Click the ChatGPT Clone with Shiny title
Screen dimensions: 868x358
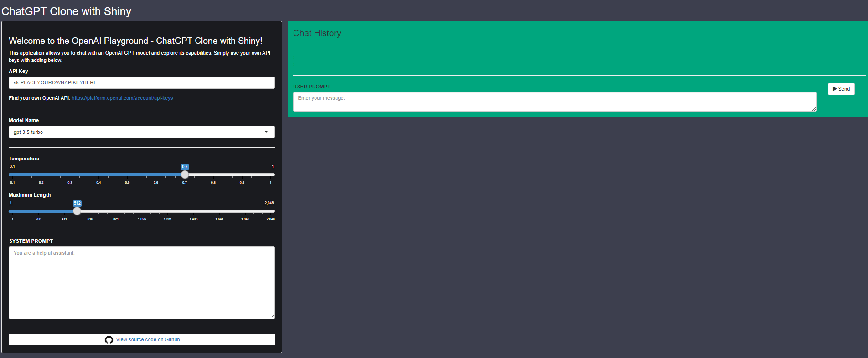click(67, 11)
